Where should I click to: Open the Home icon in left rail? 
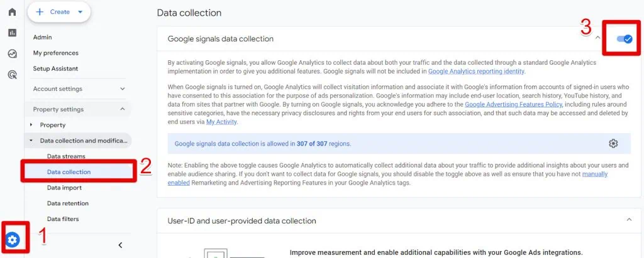click(12, 12)
